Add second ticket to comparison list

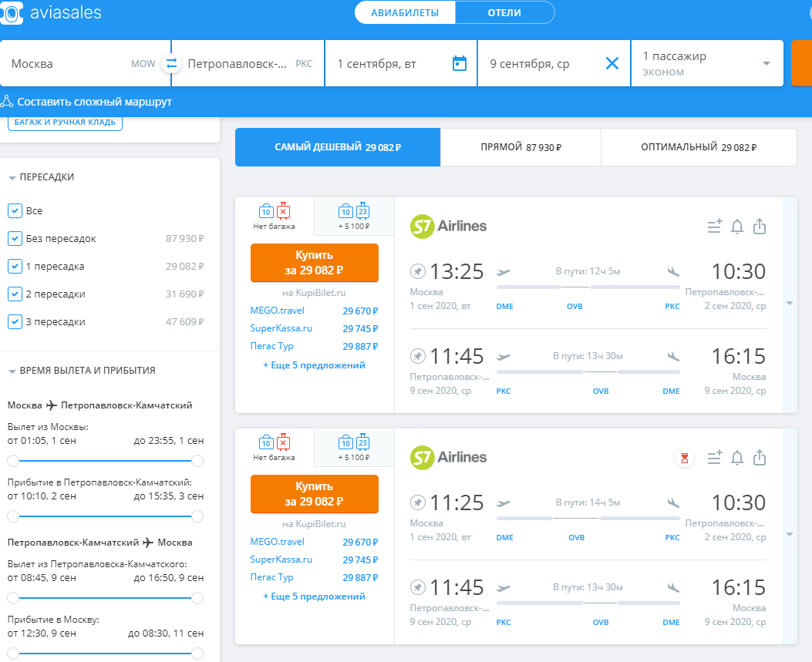click(x=715, y=458)
